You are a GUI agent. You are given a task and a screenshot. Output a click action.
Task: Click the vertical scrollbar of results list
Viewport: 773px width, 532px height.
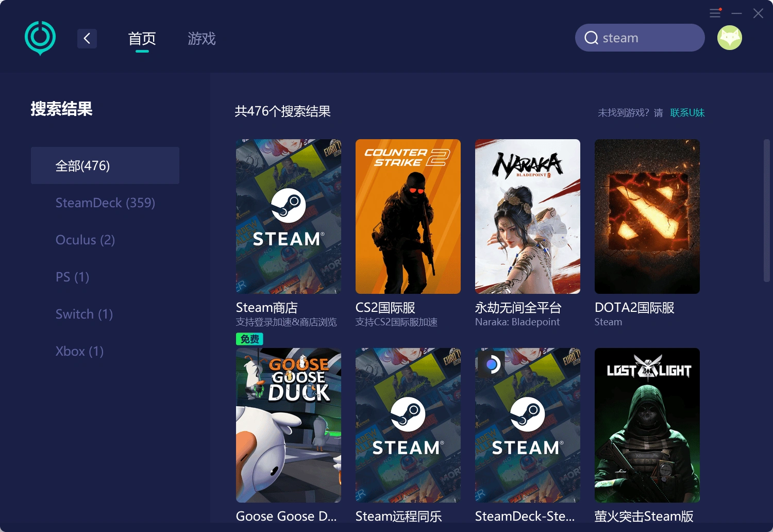[x=767, y=210]
